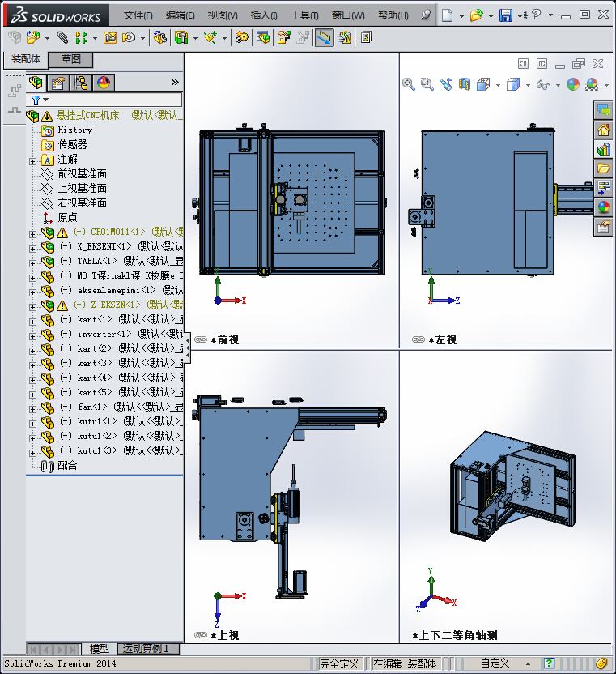Toggle the Section View icon
This screenshot has height=674, width=616.
[465, 84]
